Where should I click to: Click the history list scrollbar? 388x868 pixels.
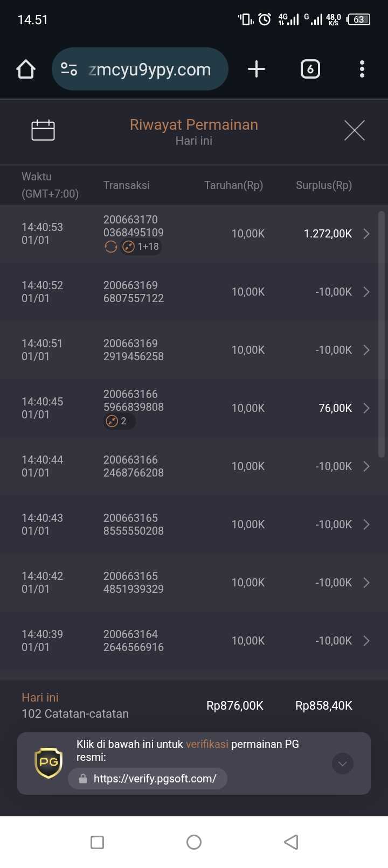coord(382,334)
